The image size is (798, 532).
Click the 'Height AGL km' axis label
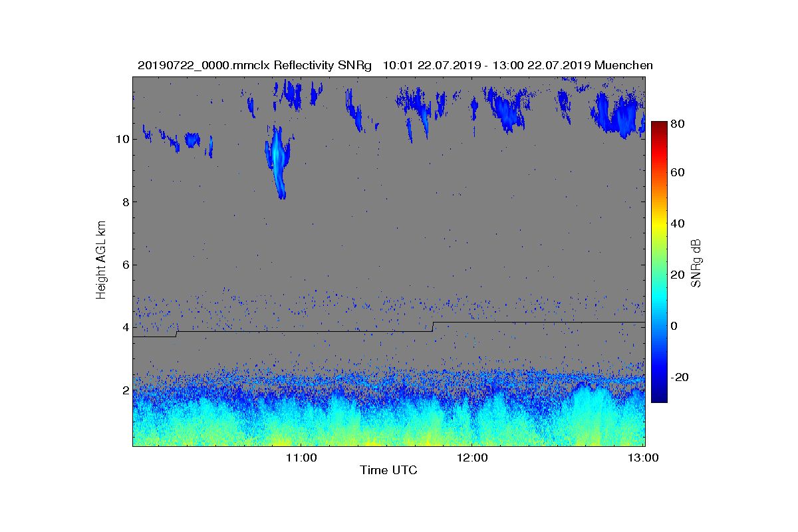point(101,261)
